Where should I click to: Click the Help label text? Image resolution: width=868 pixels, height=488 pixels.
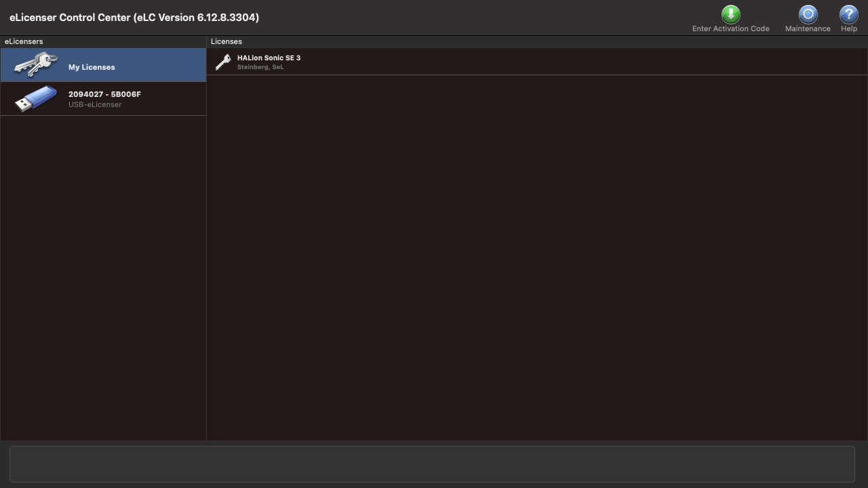click(x=849, y=28)
